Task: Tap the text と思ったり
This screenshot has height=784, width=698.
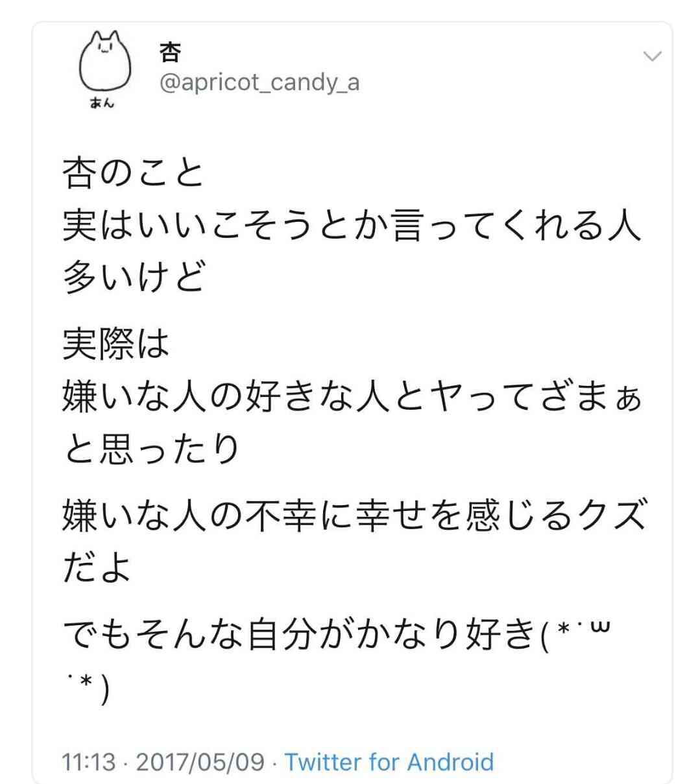Action: [x=151, y=449]
